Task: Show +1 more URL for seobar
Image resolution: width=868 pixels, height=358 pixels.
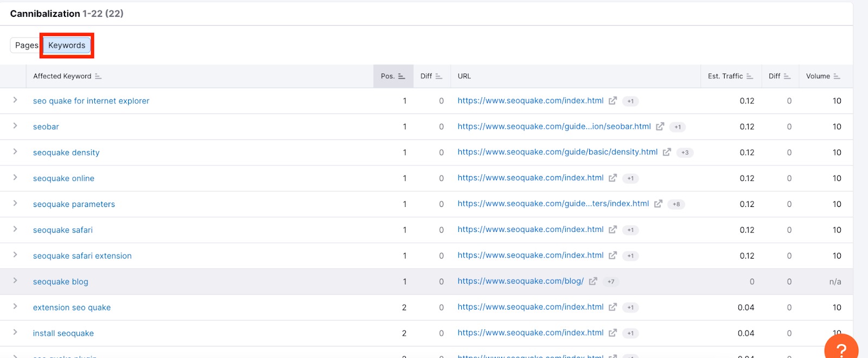Action: click(x=678, y=127)
